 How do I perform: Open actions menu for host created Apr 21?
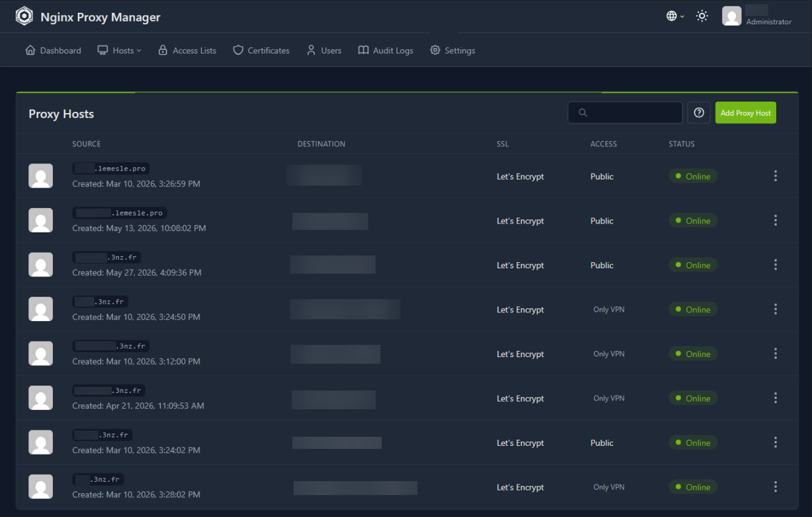coord(776,398)
